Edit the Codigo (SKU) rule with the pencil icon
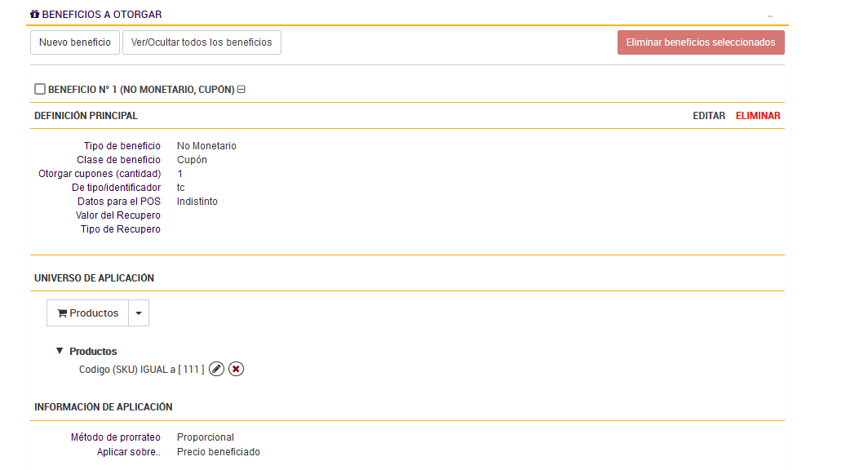 coord(216,370)
